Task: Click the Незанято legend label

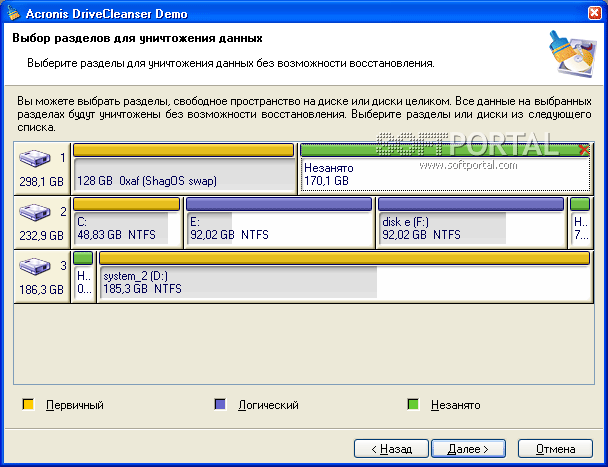Action: (x=456, y=405)
